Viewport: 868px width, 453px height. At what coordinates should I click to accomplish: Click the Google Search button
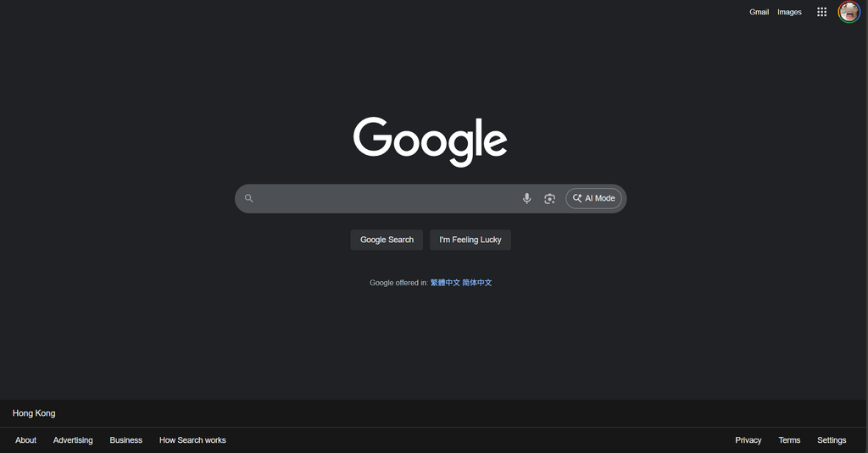coord(387,240)
